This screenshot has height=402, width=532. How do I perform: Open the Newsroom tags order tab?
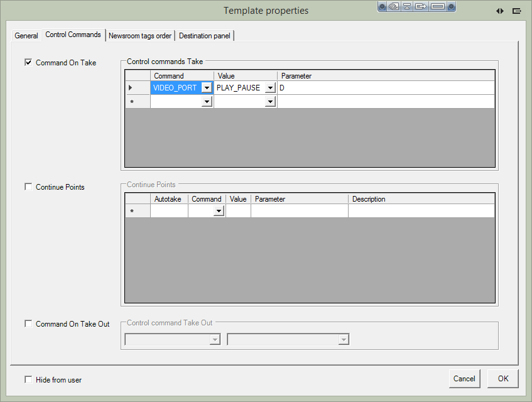click(139, 36)
